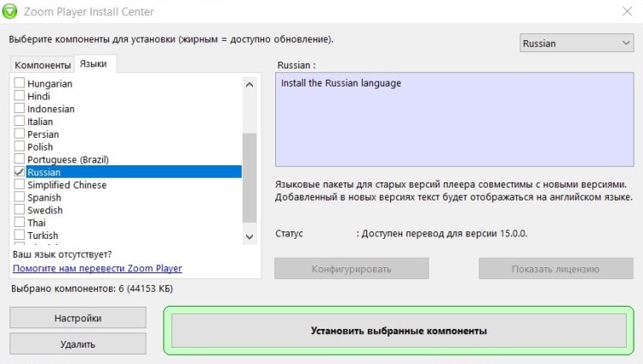Screen dimensions: 643x364
Task: Open Настройки settings button
Action: pos(78,318)
